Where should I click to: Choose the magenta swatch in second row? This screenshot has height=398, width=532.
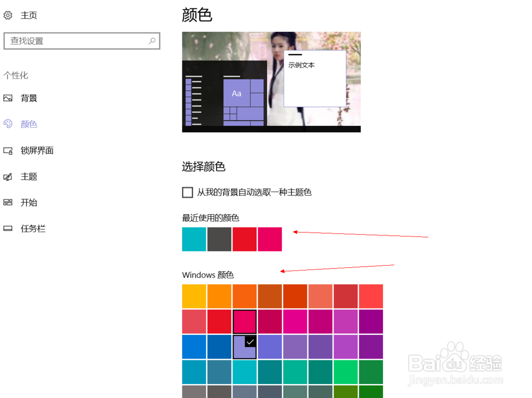tap(295, 321)
